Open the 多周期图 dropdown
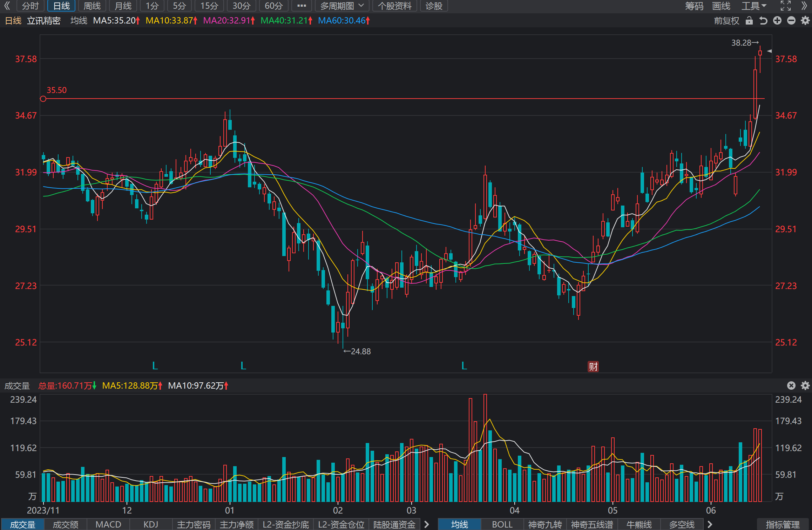812x530 pixels. point(342,6)
